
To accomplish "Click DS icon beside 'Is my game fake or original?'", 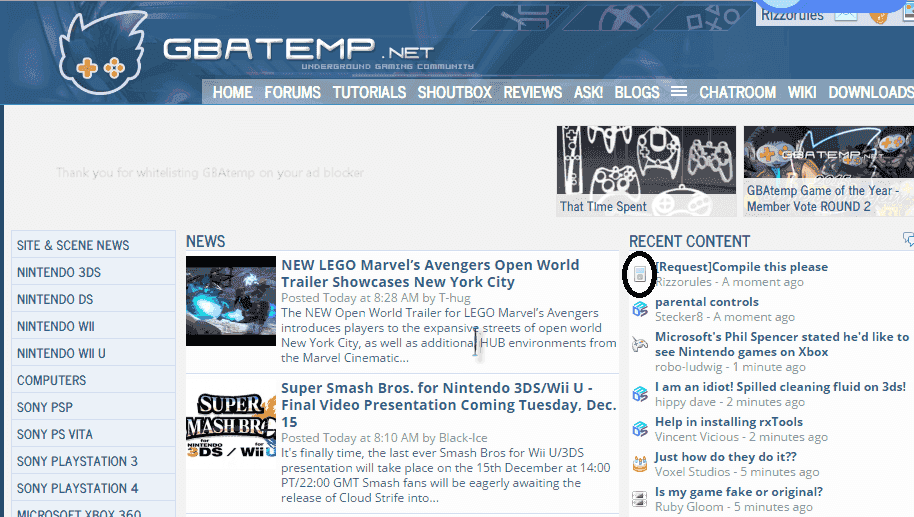I will 640,499.
